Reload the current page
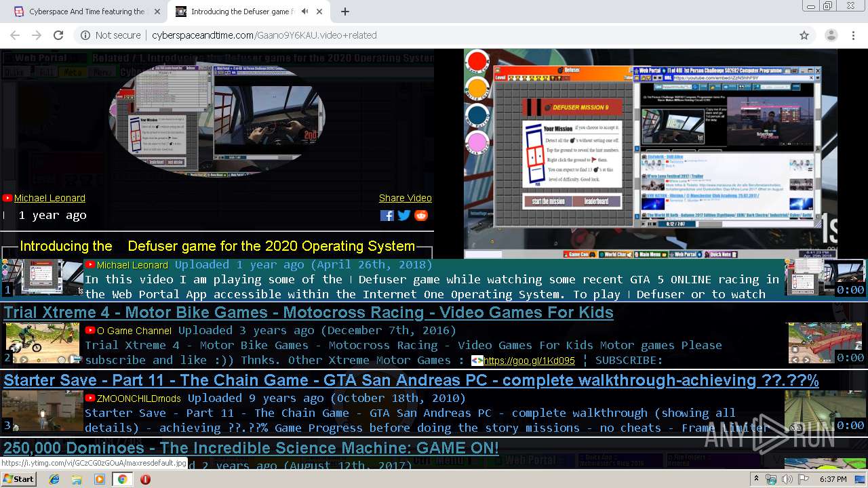The height and width of the screenshot is (488, 868). point(58,35)
